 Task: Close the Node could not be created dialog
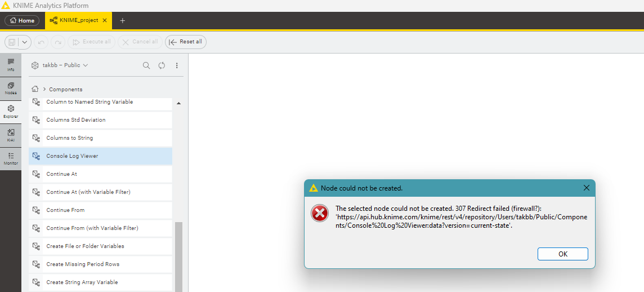coord(587,188)
